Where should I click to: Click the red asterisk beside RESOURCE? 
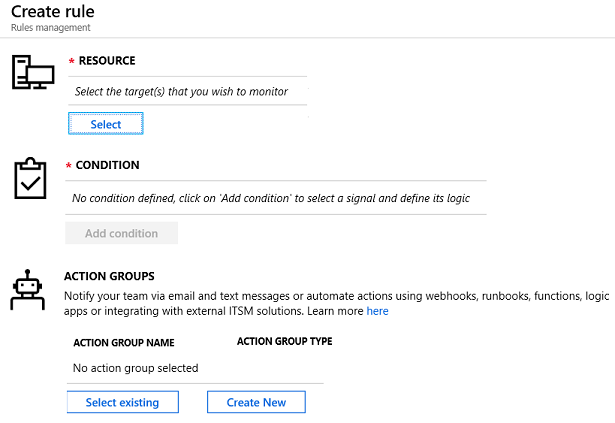tap(71, 61)
